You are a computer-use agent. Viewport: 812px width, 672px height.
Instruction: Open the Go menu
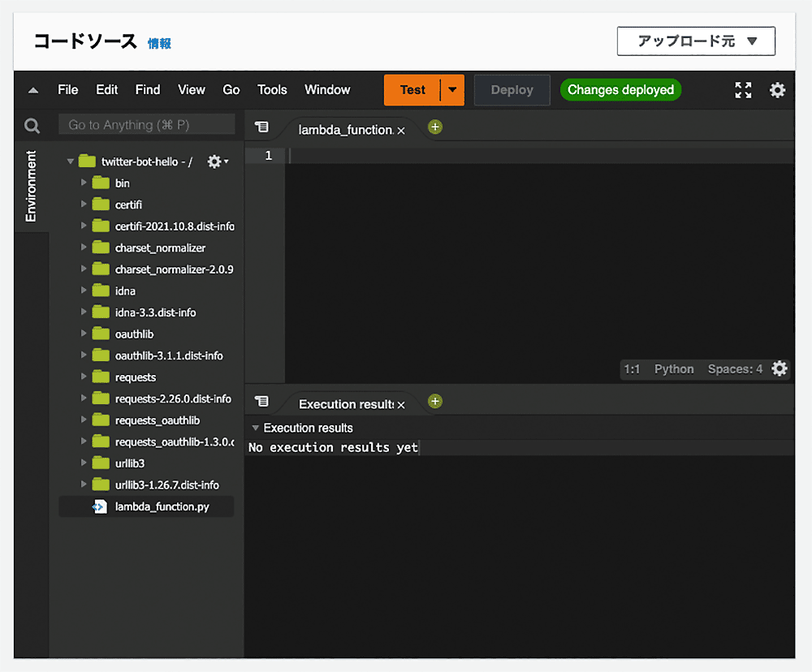pyautogui.click(x=231, y=90)
